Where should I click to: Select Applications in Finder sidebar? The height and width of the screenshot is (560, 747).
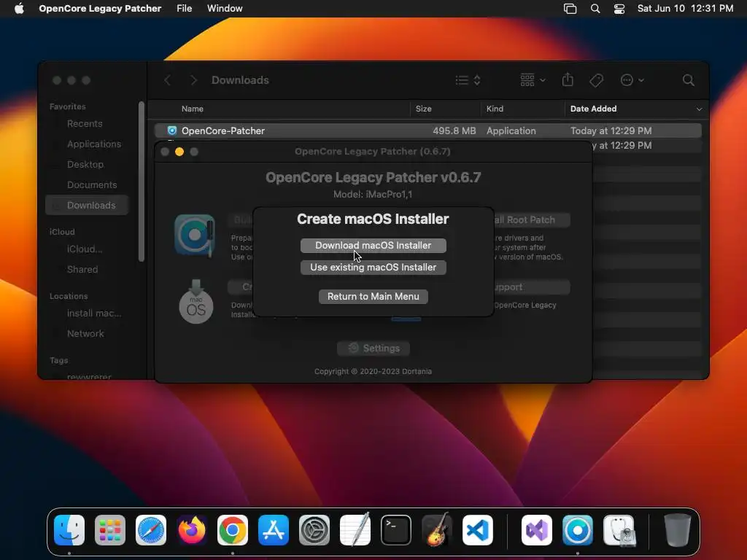(x=94, y=144)
